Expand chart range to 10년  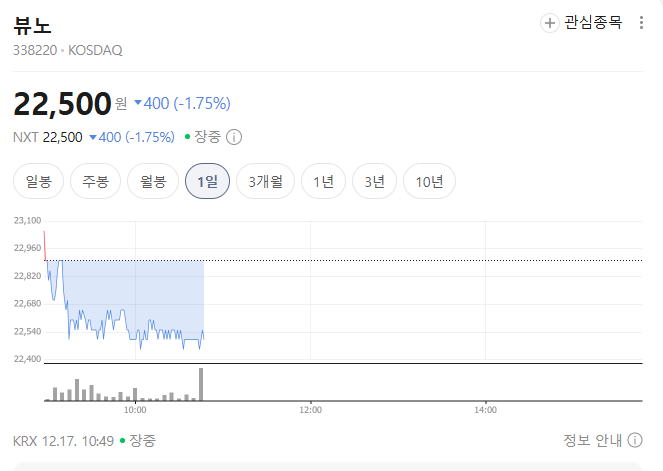pos(429,181)
